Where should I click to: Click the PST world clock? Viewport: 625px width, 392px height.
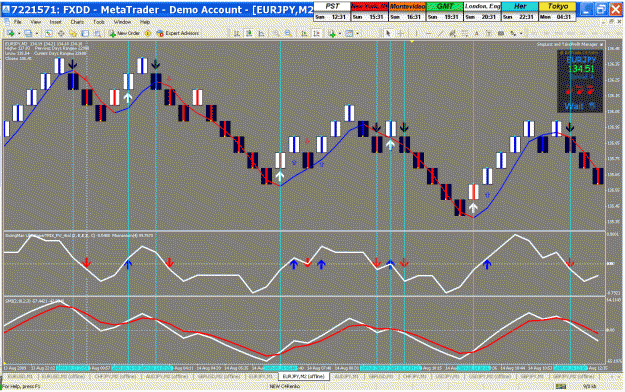pos(332,11)
